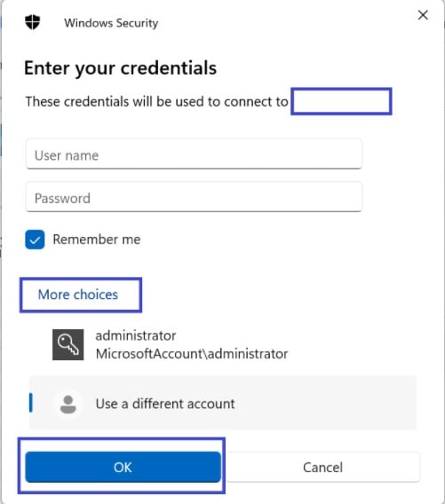This screenshot has width=445, height=504.
Task: Click the Remember me label text
Action: coord(97,240)
